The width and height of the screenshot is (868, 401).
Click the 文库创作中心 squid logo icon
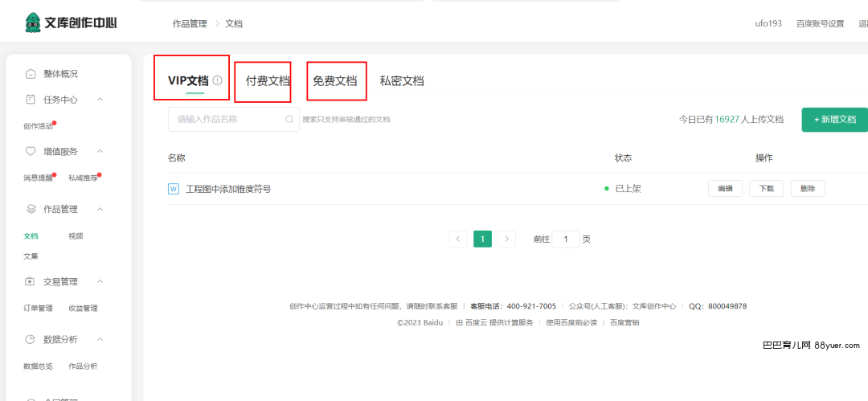tap(33, 23)
